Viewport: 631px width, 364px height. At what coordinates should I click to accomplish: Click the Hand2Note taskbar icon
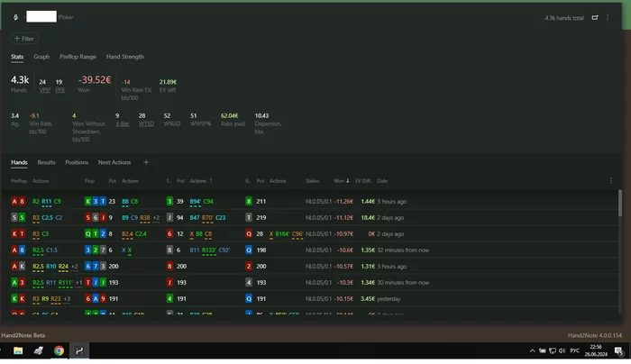79,350
